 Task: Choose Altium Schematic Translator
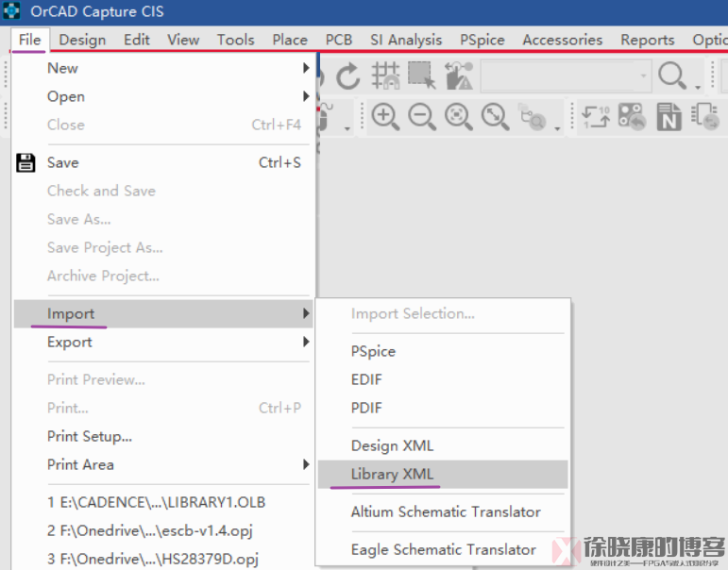click(x=443, y=512)
